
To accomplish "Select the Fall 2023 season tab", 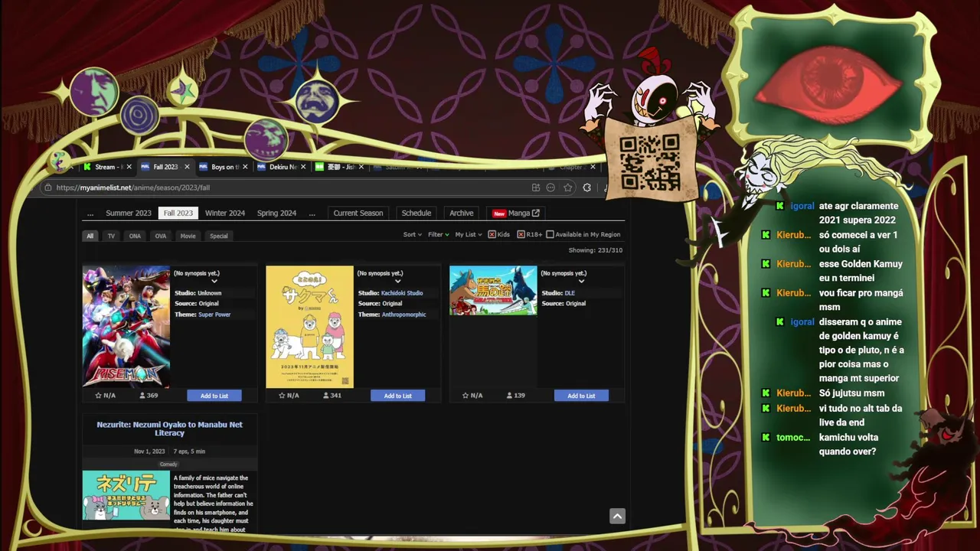I will click(178, 213).
